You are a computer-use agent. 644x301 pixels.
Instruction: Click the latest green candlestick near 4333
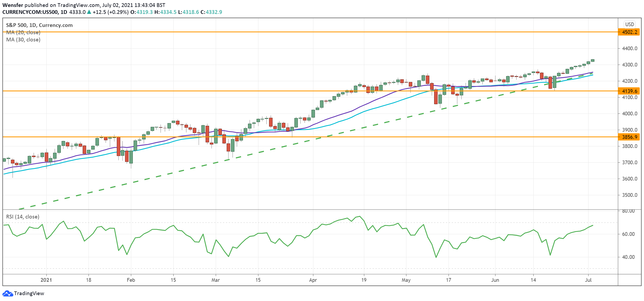(x=593, y=60)
